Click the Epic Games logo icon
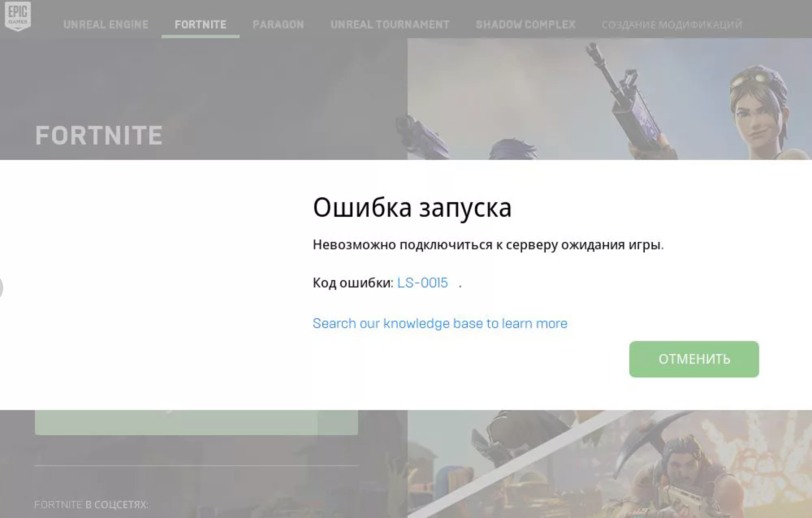This screenshot has width=812, height=518. pyautogui.click(x=18, y=16)
